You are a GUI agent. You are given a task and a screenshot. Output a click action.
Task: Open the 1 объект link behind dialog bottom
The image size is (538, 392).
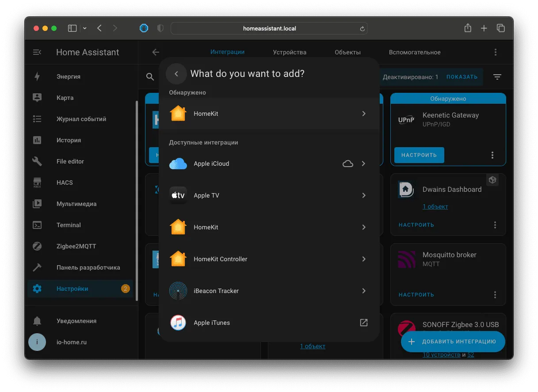coord(313,346)
